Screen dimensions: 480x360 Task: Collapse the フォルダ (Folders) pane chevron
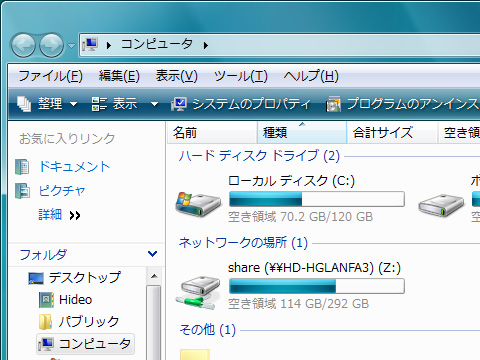pyautogui.click(x=152, y=254)
